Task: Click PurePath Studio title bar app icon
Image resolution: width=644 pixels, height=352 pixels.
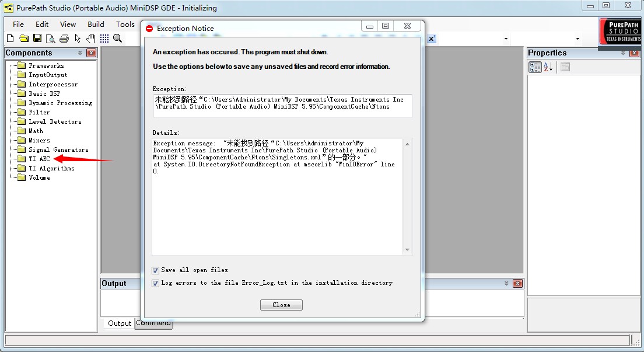Action: pos(8,8)
